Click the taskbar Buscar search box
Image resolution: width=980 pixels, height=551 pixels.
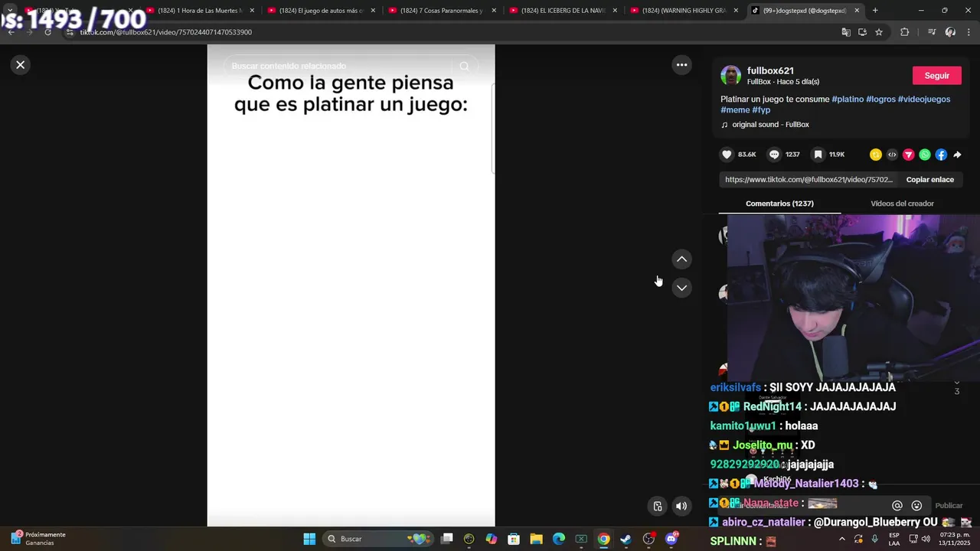(x=378, y=539)
